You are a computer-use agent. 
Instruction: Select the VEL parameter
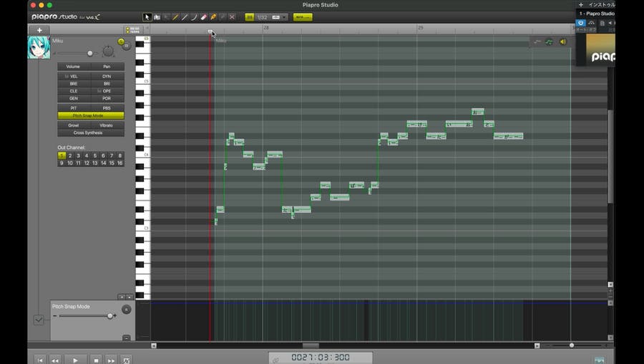point(74,76)
